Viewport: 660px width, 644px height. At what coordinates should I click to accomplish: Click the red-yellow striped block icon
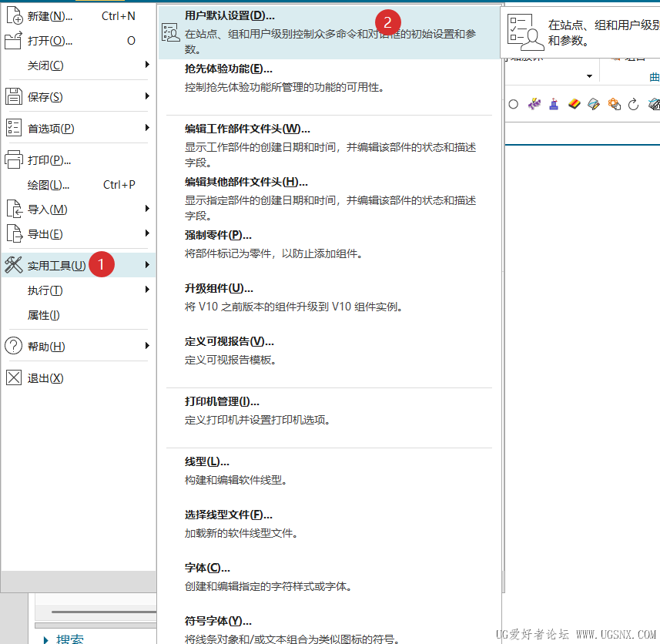575,103
